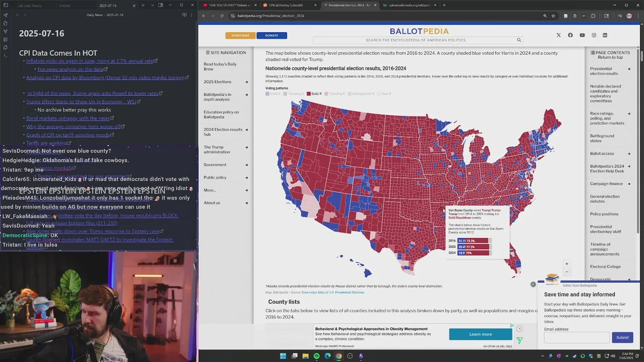Open the note's more options menu
Image resolution: width=644 pixels, height=362 pixels.
coord(191,15)
